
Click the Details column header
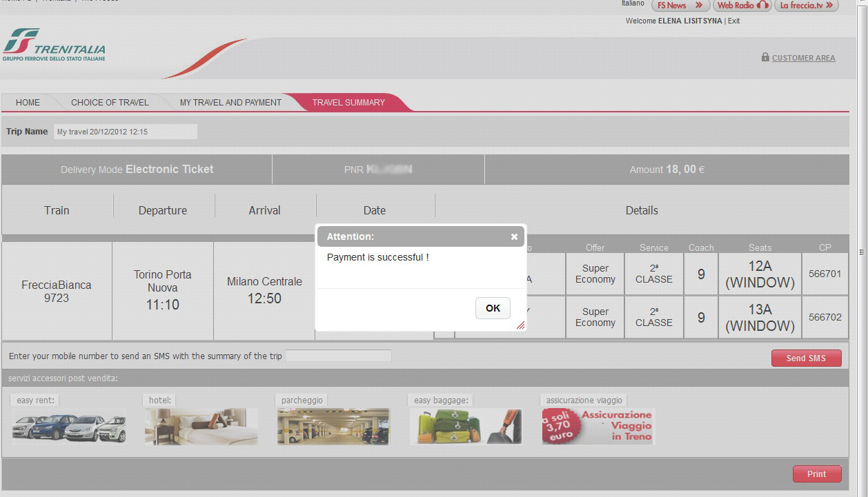pyautogui.click(x=642, y=210)
